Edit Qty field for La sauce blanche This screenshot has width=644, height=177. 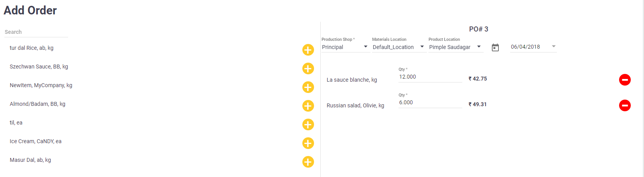point(430,77)
